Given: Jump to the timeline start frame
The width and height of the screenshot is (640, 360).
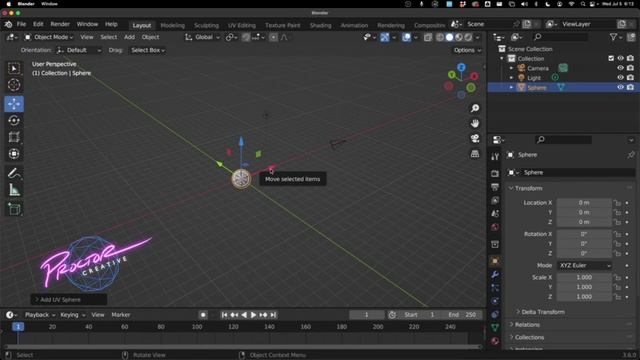Looking at the screenshot, I should (x=224, y=315).
